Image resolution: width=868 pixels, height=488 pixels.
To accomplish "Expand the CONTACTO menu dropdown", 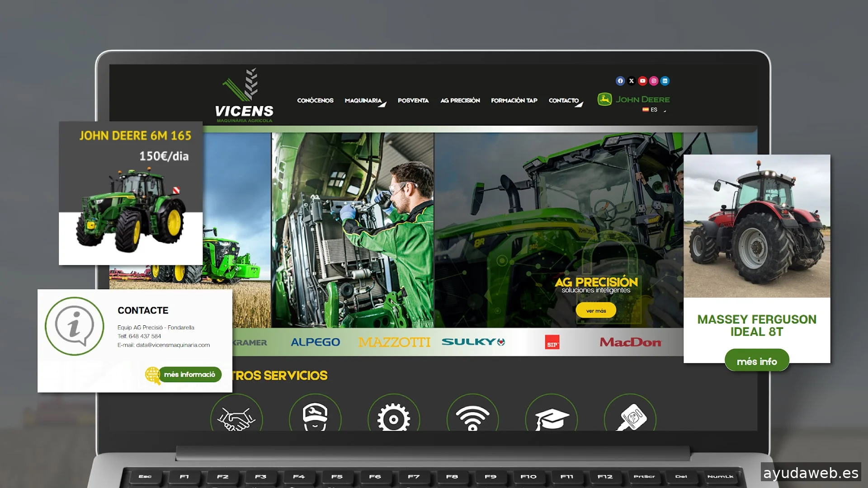I will (x=565, y=101).
